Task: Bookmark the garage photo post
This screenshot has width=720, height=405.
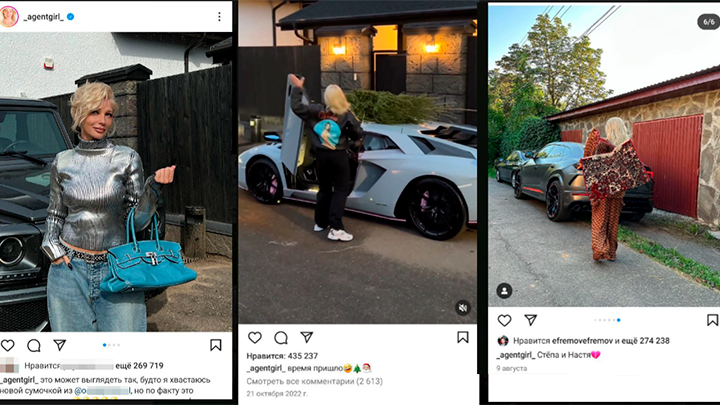Action: pyautogui.click(x=712, y=320)
